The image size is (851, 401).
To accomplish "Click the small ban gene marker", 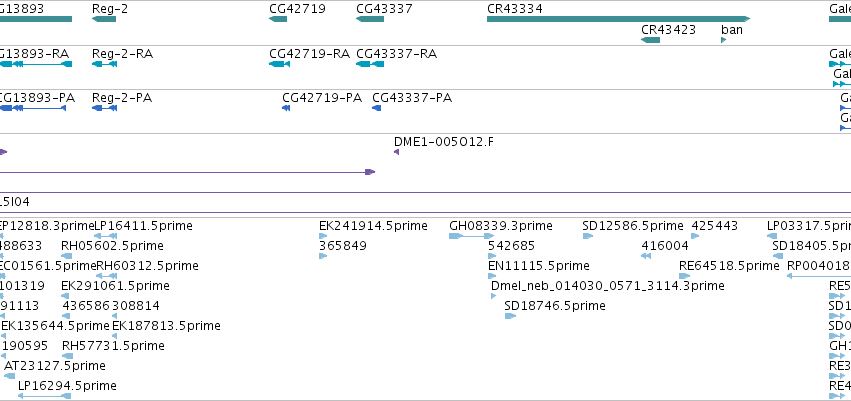I will tap(723, 40).
